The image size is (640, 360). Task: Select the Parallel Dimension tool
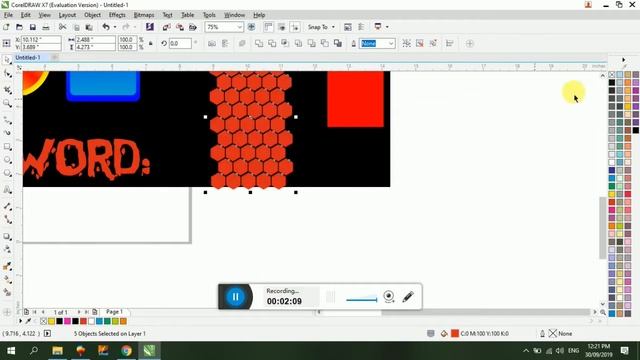pos(7,206)
